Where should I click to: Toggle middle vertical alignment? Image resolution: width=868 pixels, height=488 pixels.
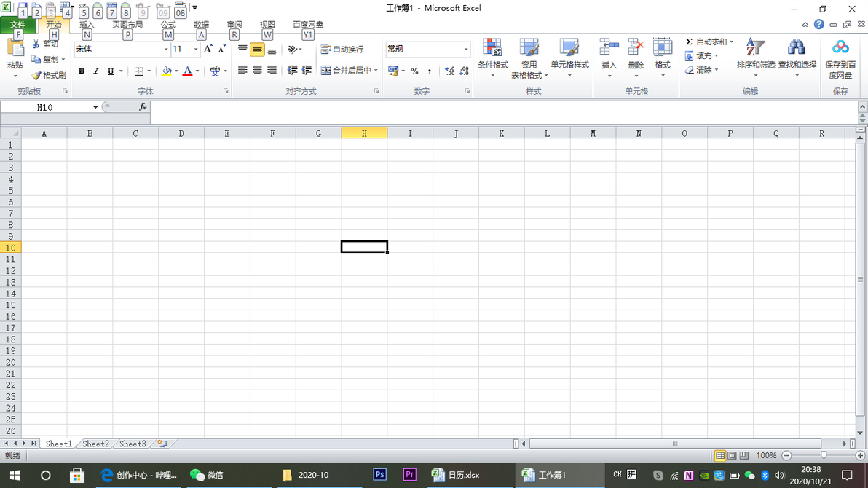coord(257,50)
